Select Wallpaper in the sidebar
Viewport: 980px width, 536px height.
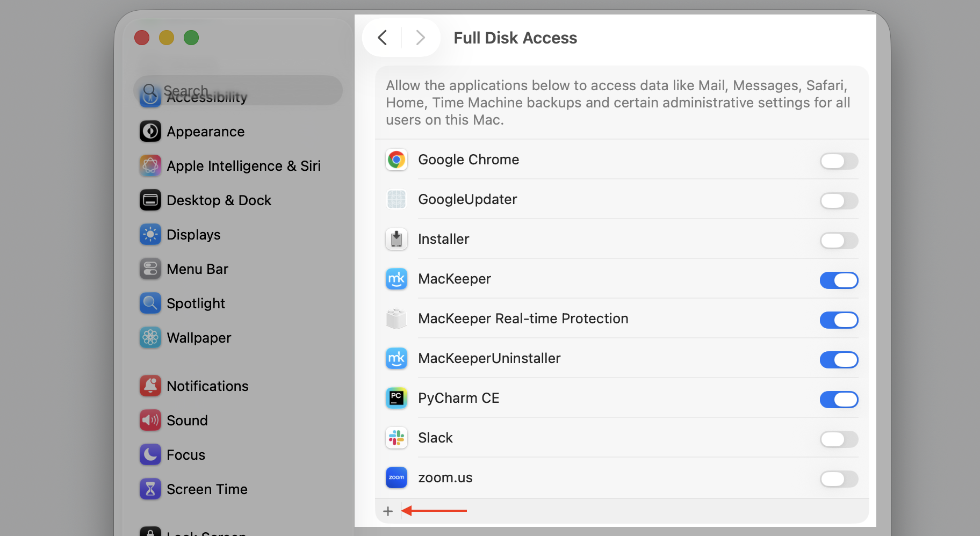239,338
